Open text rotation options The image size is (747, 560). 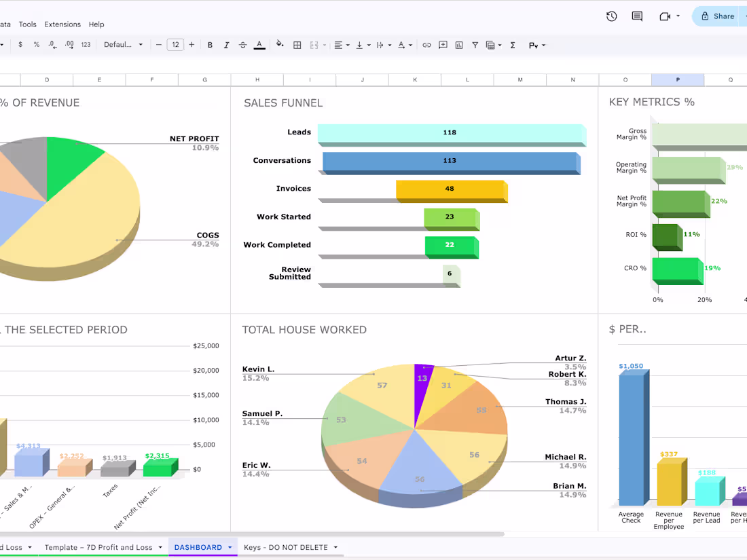click(x=405, y=45)
